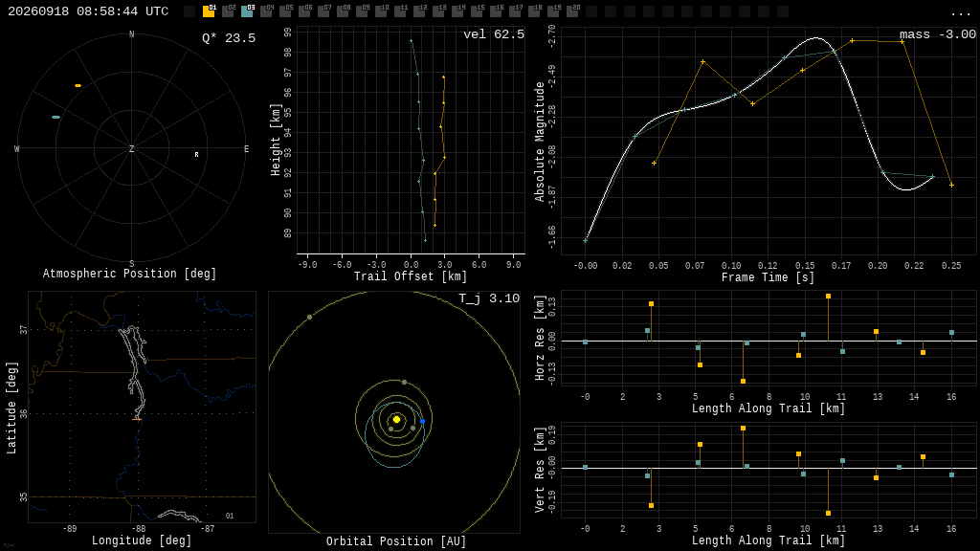The width and height of the screenshot is (980, 551).
Task: Click the T_j 3.10 Tisserand label
Action: click(x=489, y=298)
